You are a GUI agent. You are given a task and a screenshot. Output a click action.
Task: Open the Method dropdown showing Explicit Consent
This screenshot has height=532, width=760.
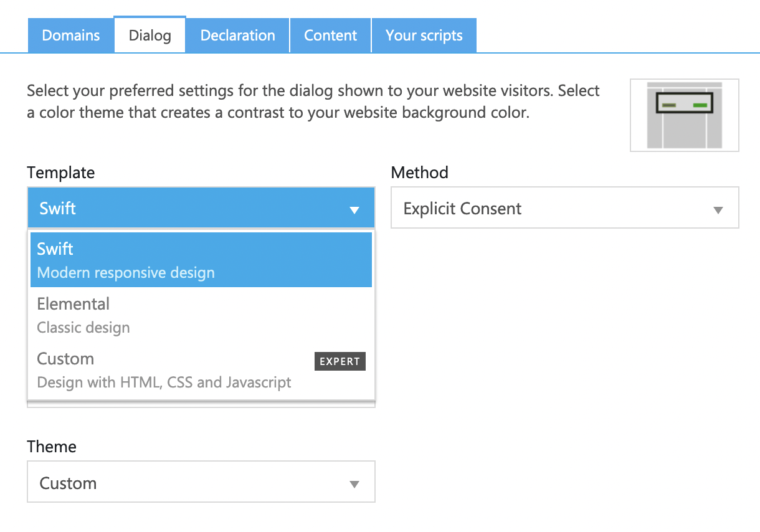pyautogui.click(x=548, y=208)
